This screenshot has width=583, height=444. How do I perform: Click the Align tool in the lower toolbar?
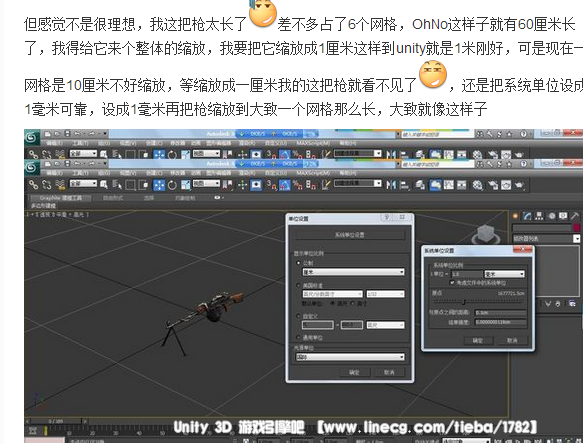coord(405,184)
